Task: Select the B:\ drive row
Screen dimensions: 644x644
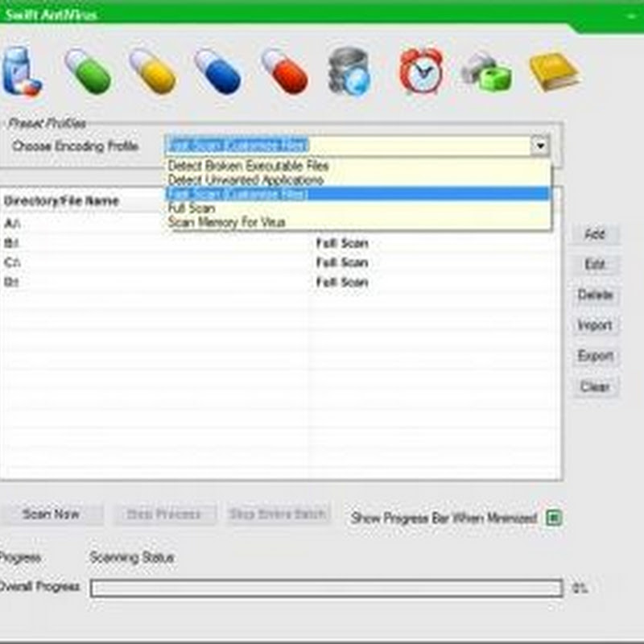Action: tap(281, 243)
